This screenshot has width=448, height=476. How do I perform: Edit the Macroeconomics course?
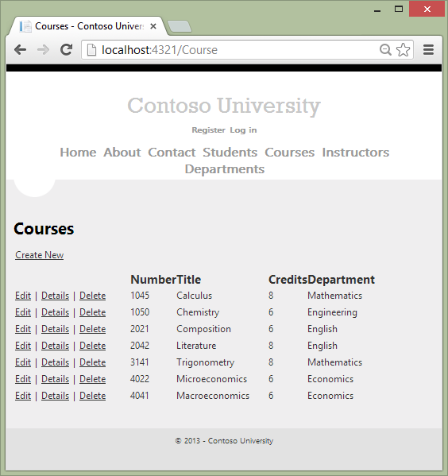pos(23,396)
